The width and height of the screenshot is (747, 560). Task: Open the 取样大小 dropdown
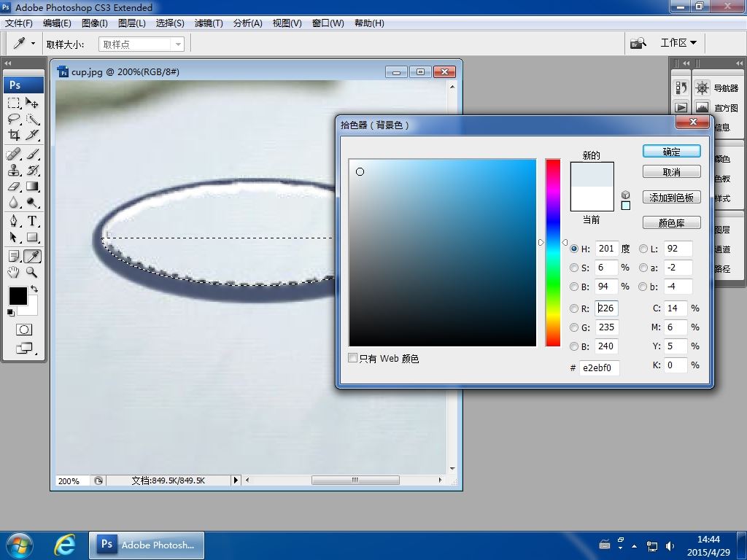pyautogui.click(x=142, y=44)
